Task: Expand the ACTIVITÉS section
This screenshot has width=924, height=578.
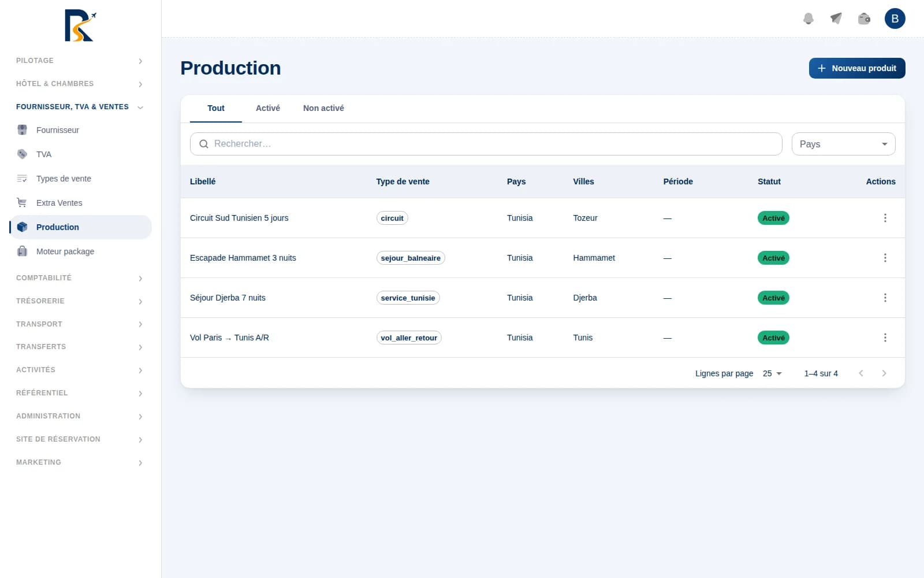Action: [80, 370]
